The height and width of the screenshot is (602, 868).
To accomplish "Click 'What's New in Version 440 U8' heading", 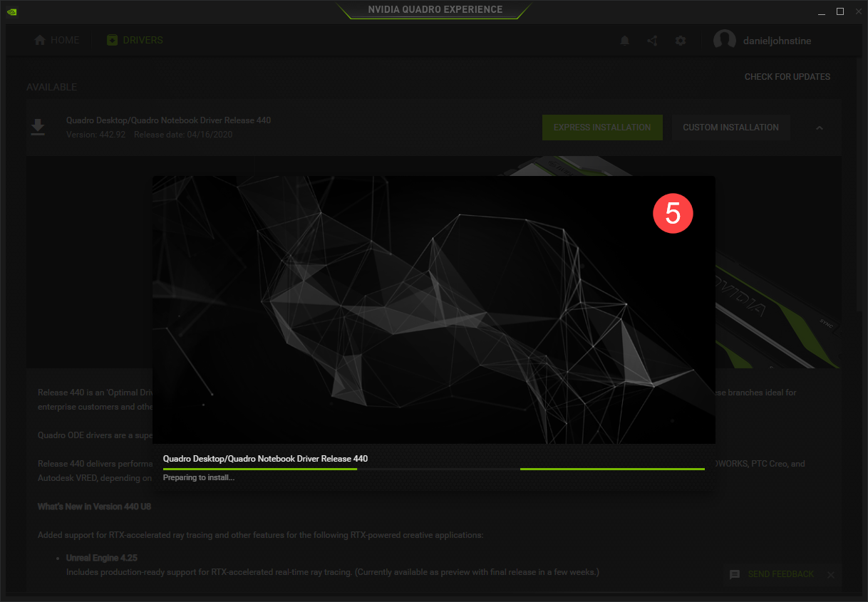I will [x=94, y=507].
